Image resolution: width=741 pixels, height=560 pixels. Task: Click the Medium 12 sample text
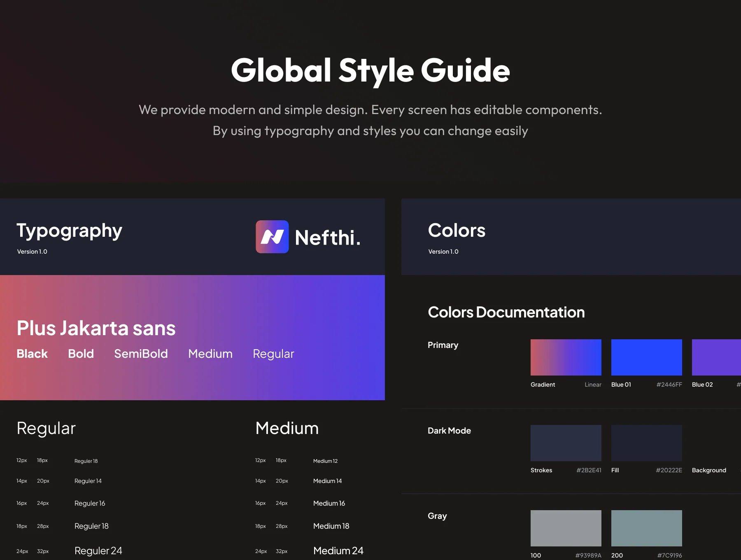325,461
